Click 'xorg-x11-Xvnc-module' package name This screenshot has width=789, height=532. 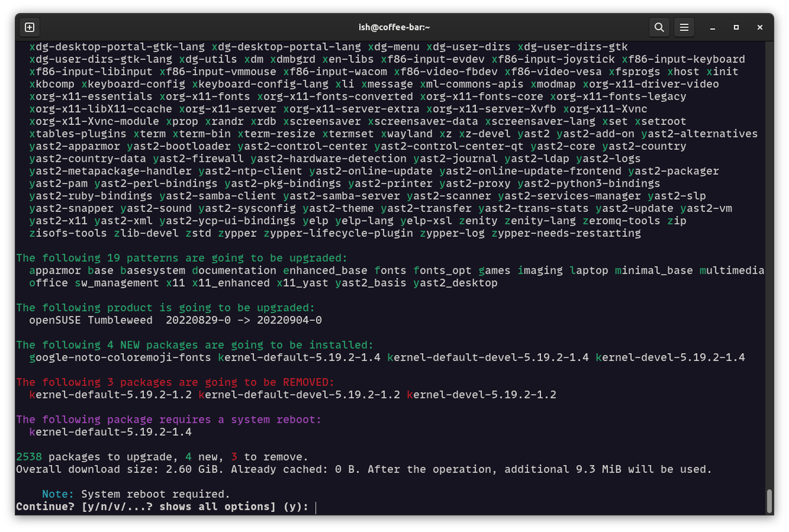[x=94, y=121]
